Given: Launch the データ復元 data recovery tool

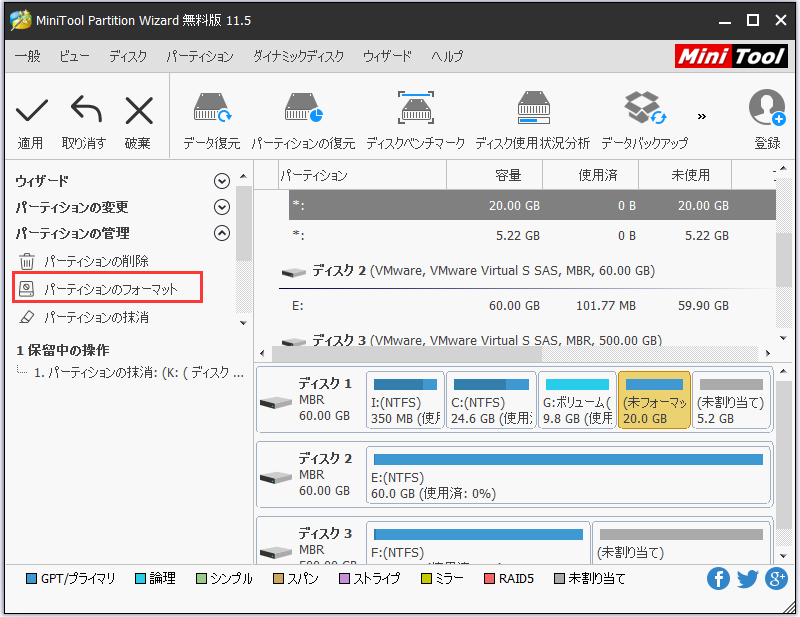Looking at the screenshot, I should pyautogui.click(x=212, y=121).
